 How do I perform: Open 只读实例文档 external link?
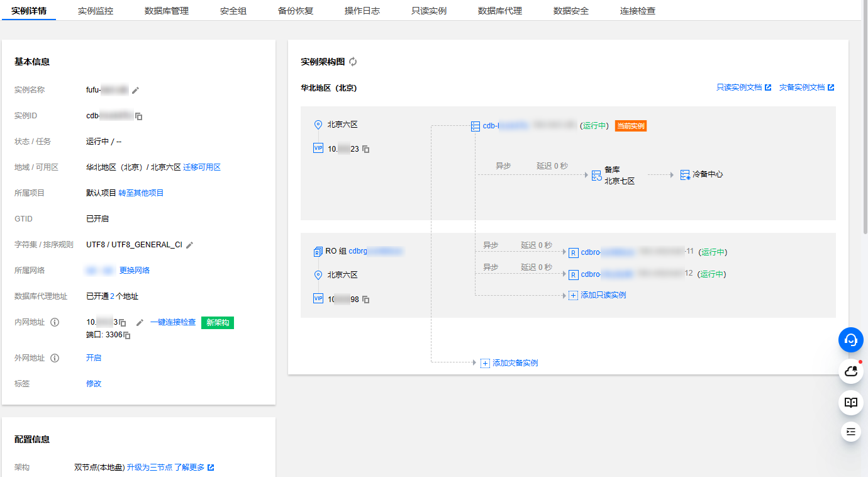[743, 87]
